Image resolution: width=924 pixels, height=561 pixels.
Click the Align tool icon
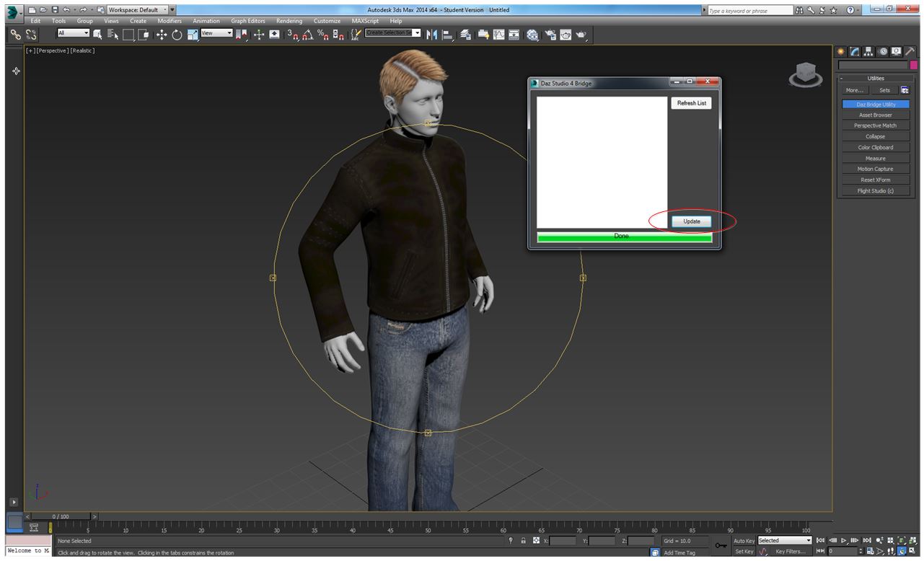tap(447, 34)
